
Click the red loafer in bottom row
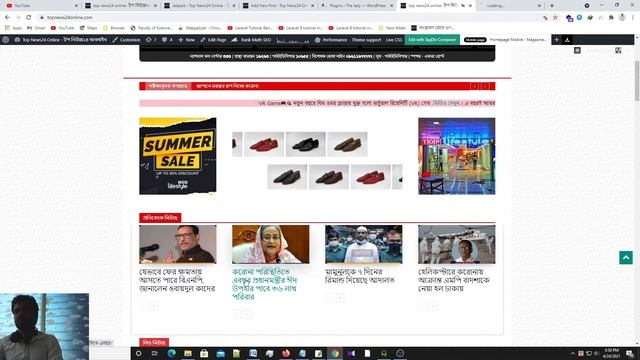point(370,177)
